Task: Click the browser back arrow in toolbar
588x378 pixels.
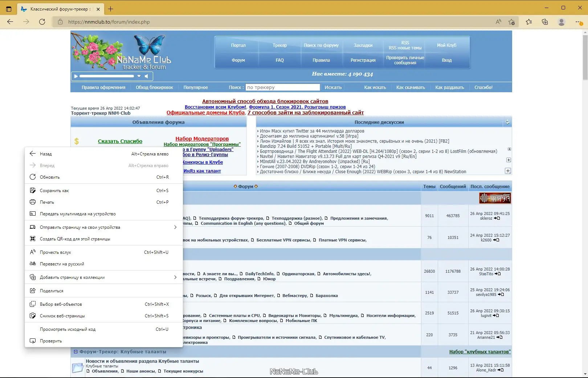Action: [x=10, y=22]
